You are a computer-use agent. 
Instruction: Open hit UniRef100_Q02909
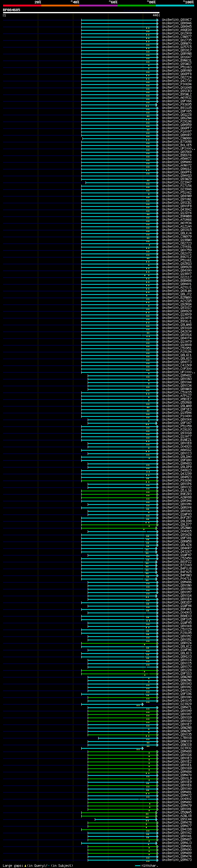point(176,33)
